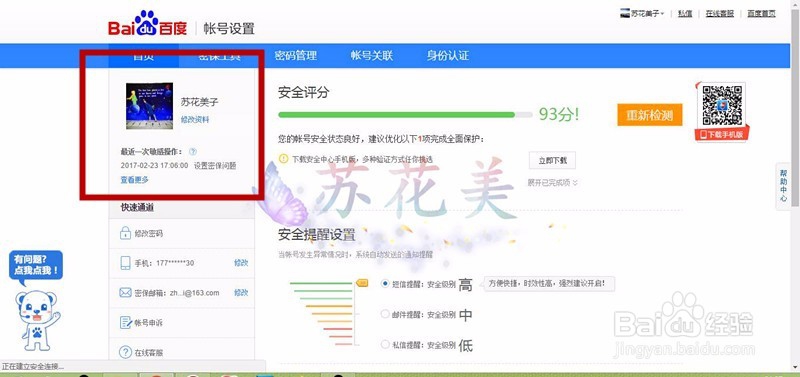Select 邮件提醒 radio button

(385, 314)
